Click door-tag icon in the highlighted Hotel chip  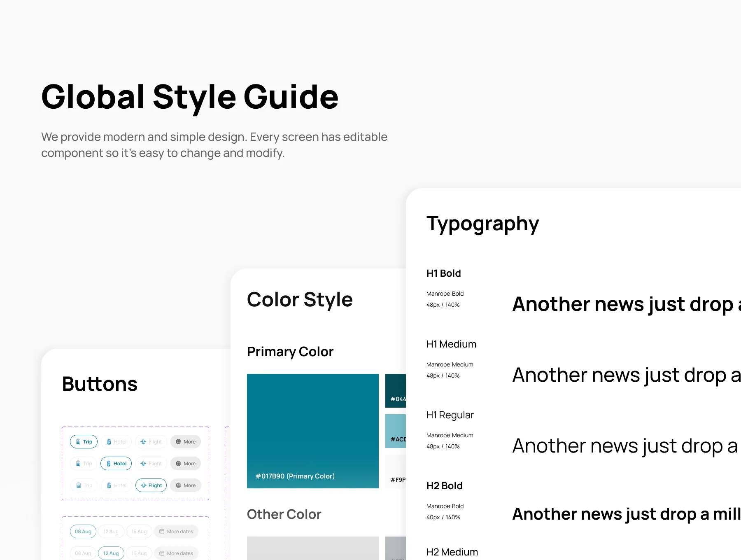point(109,464)
